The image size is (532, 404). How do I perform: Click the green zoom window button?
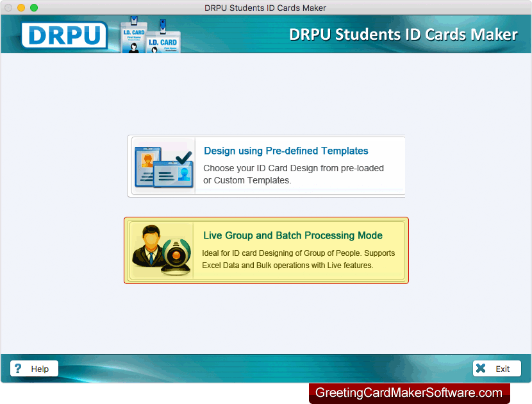point(34,8)
